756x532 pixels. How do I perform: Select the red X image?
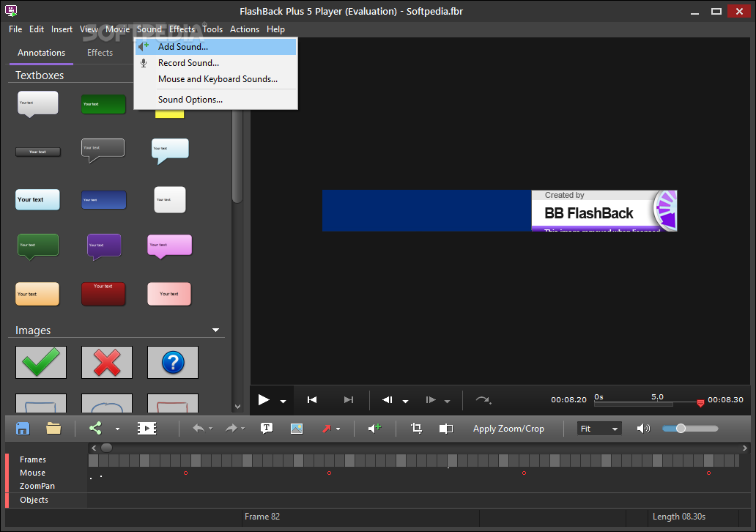[x=106, y=362]
